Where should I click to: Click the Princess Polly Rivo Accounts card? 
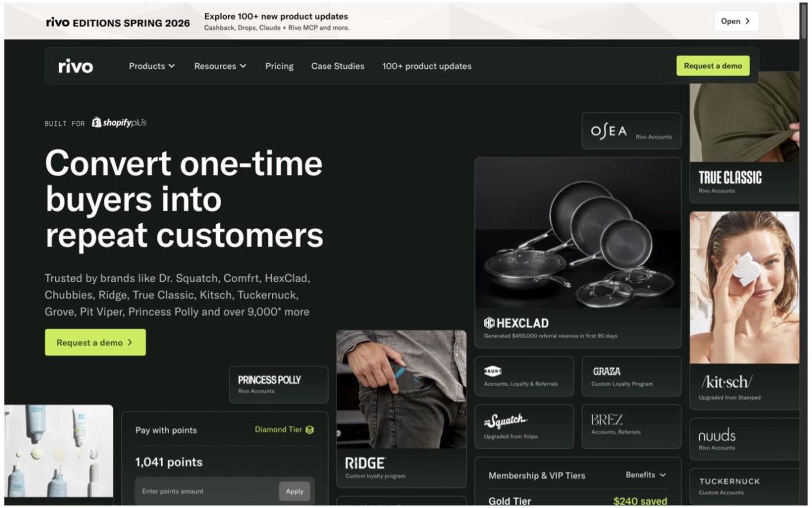point(279,384)
